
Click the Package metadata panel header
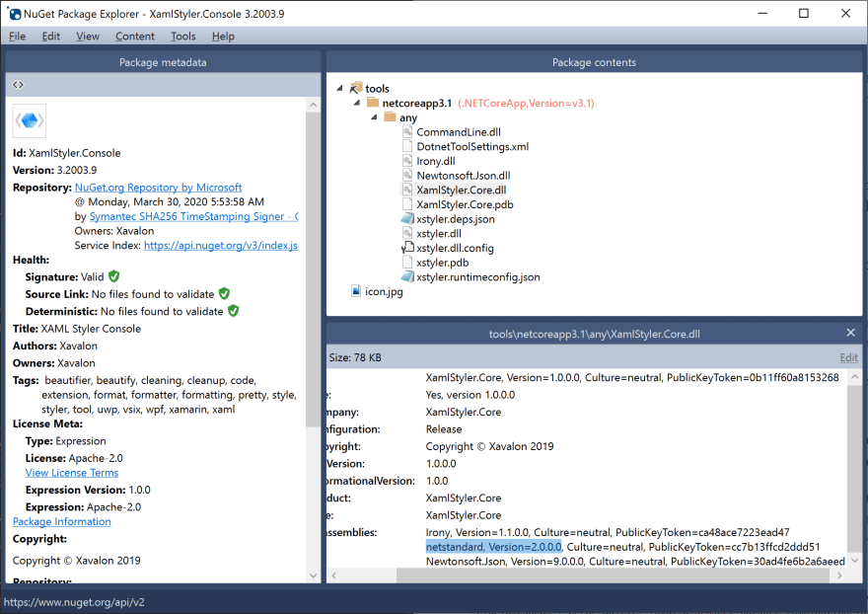pos(163,62)
